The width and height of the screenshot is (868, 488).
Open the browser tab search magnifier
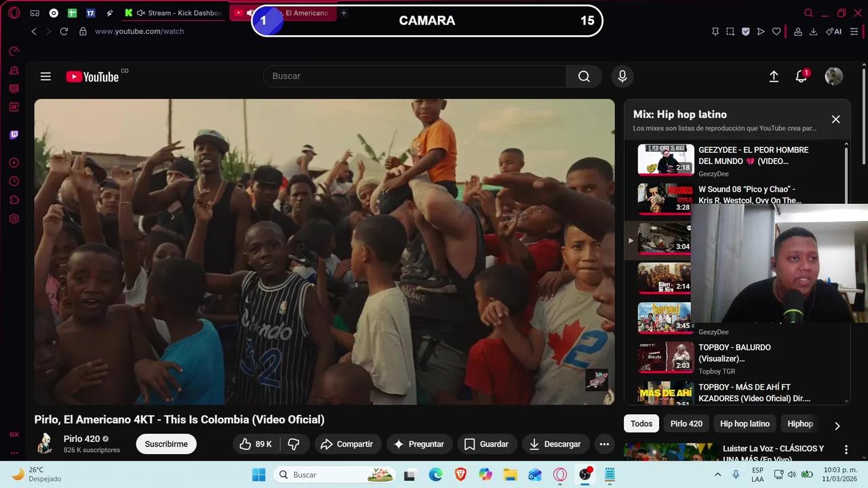coord(808,13)
